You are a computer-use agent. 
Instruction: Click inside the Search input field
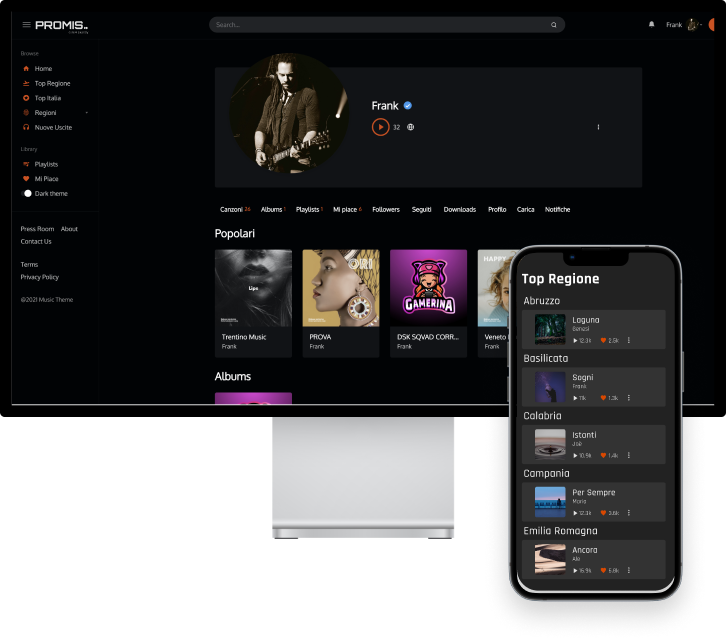pos(380,25)
